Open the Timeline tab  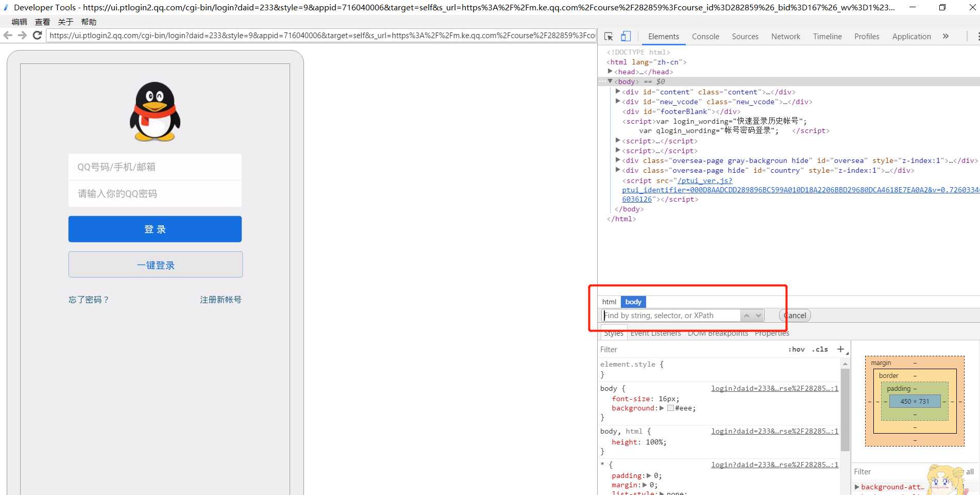click(827, 36)
